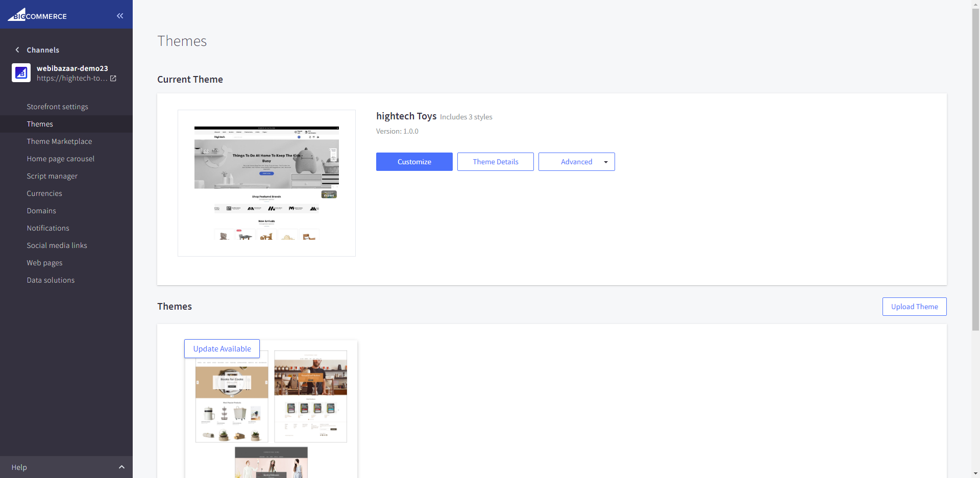Viewport: 980px width, 478px height.
Task: Open Currencies page
Action: pos(44,193)
